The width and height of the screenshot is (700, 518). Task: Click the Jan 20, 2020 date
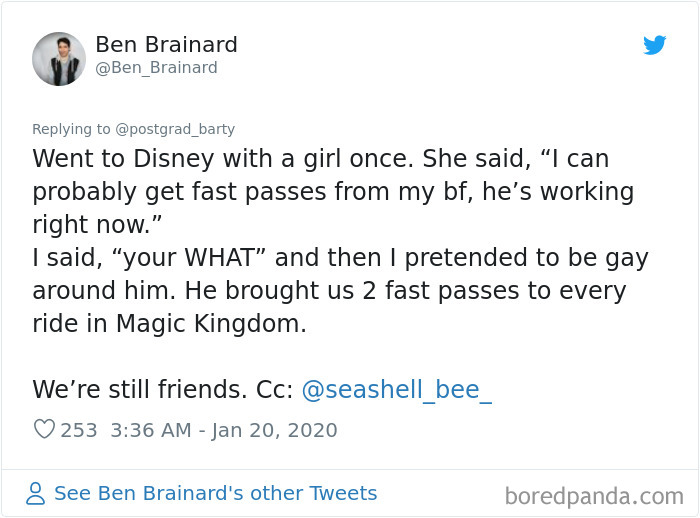pyautogui.click(x=275, y=430)
